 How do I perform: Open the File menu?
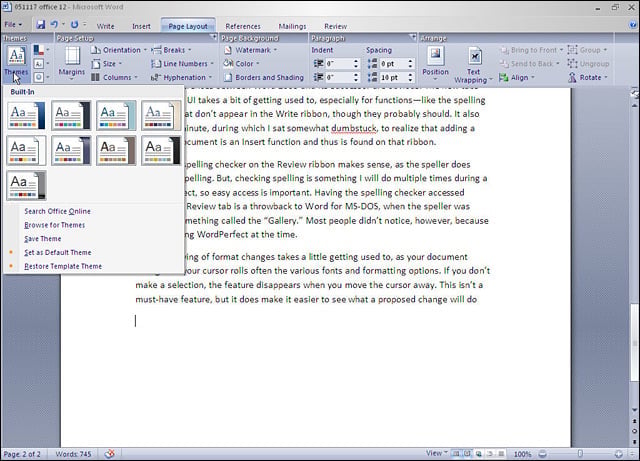coord(13,25)
